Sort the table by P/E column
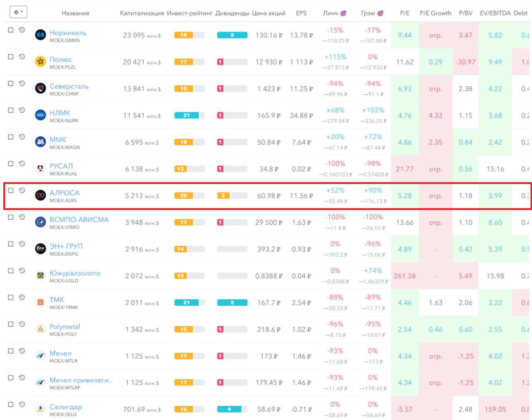 point(404,13)
